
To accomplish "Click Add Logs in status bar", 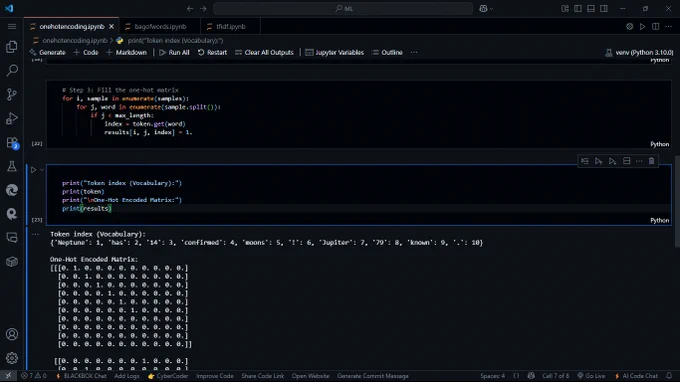I will tap(127, 376).
